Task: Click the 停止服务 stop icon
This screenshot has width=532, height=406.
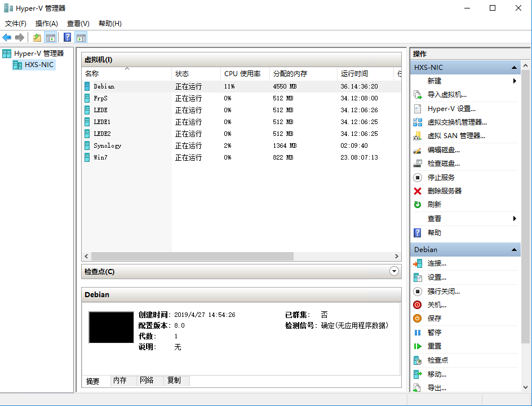Action: pyautogui.click(x=418, y=178)
